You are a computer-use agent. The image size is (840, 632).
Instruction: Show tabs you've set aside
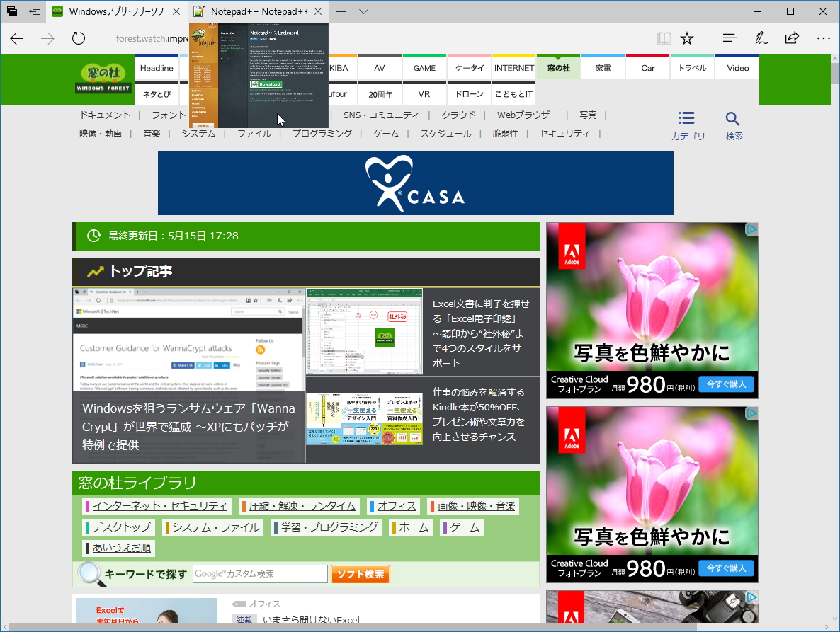pyautogui.click(x=11, y=11)
